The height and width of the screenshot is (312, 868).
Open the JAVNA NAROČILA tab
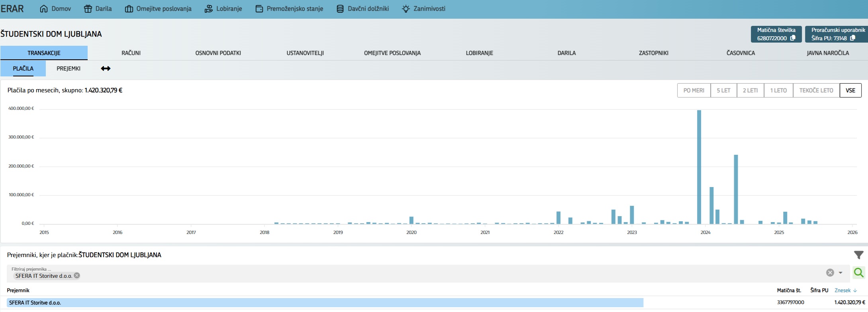(x=828, y=53)
